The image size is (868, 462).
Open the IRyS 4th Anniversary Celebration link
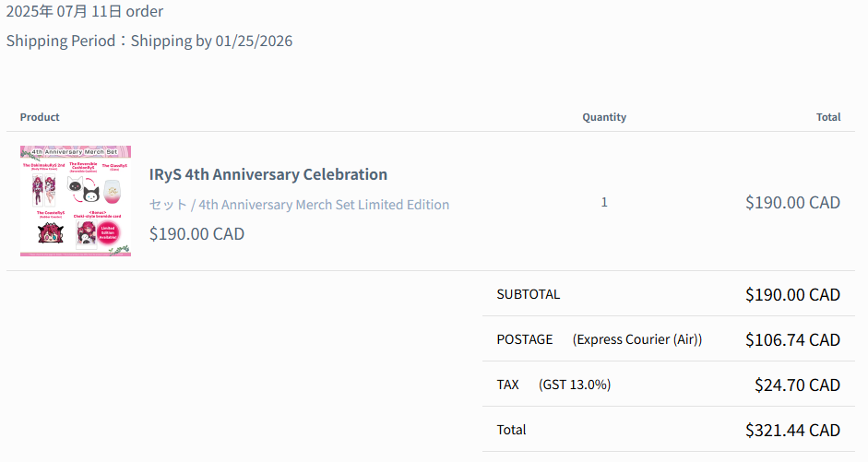coord(268,174)
